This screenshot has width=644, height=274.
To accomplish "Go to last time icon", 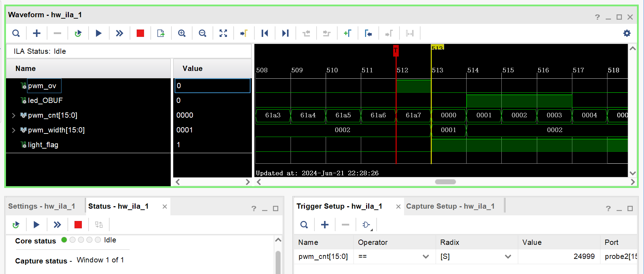I will 285,33.
